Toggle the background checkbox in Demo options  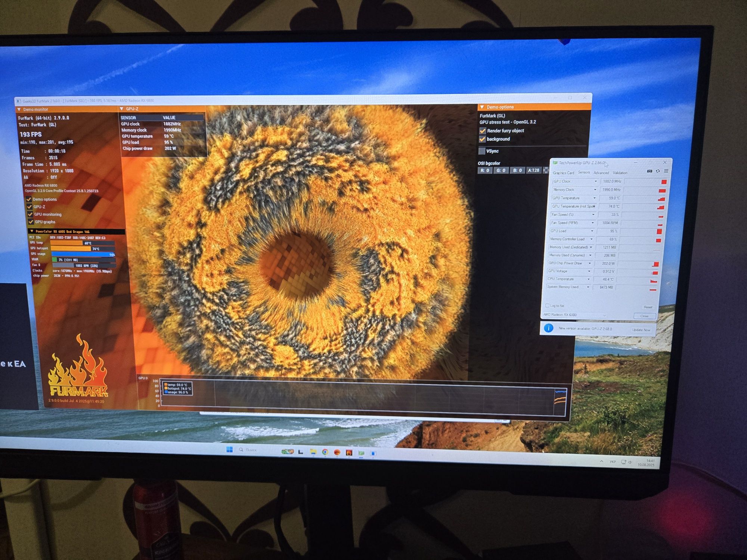click(x=482, y=139)
